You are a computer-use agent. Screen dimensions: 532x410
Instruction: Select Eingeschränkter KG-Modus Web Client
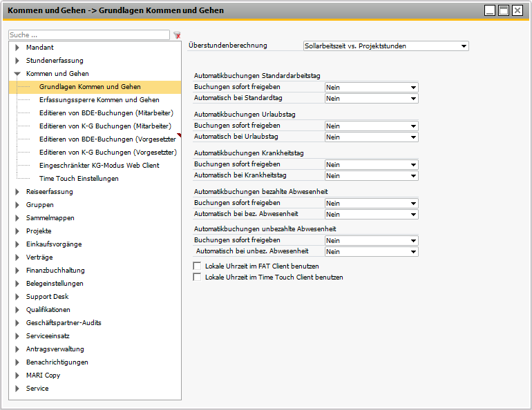coord(99,166)
